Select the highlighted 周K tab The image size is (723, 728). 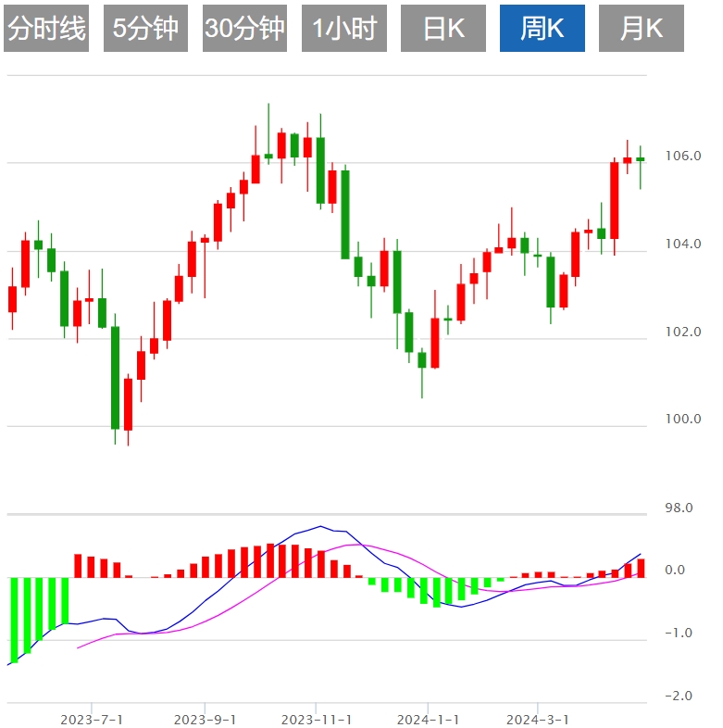point(542,29)
